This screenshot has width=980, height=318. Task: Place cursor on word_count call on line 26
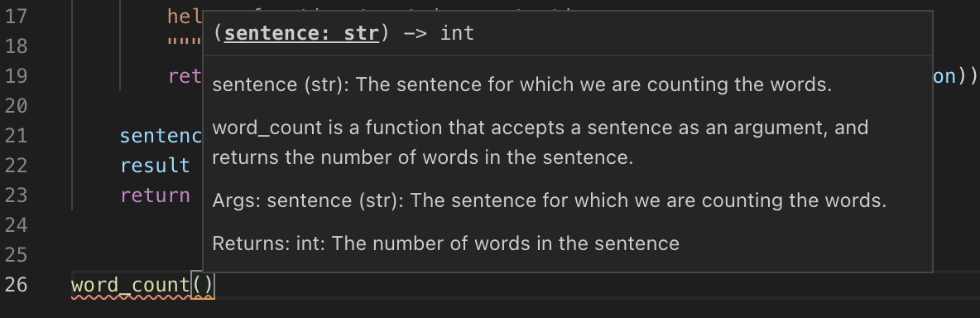coord(130,285)
